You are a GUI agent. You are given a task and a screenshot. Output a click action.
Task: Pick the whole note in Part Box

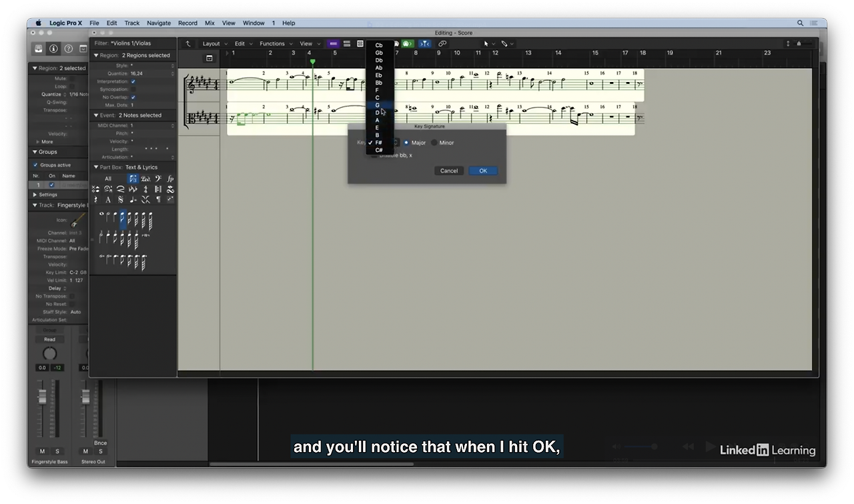coord(101,215)
